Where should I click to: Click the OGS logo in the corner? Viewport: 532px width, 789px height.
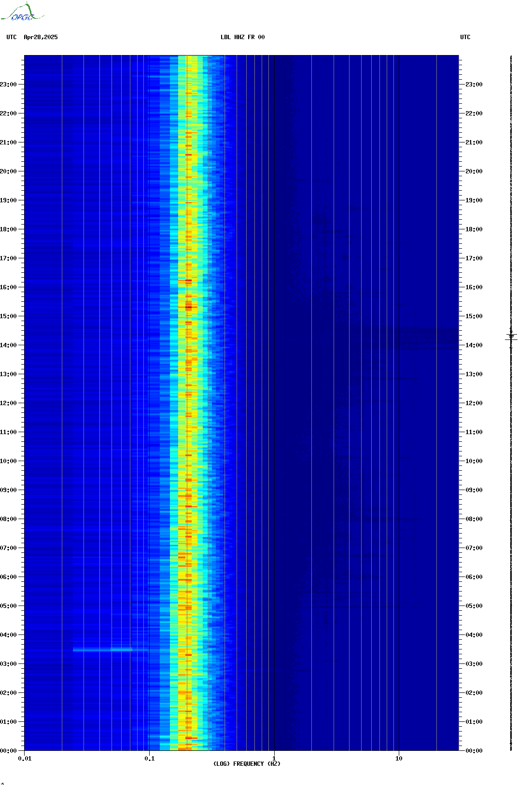click(x=22, y=13)
